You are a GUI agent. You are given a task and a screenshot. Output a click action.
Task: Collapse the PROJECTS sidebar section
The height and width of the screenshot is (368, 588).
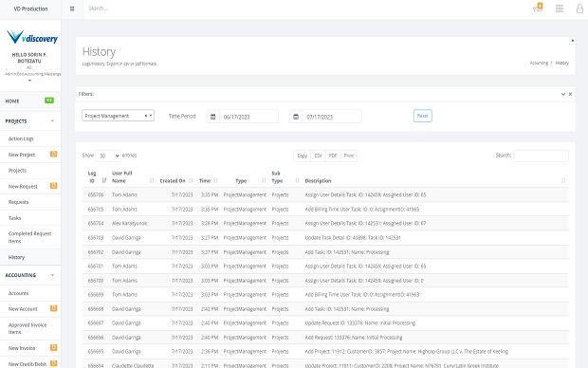52,120
